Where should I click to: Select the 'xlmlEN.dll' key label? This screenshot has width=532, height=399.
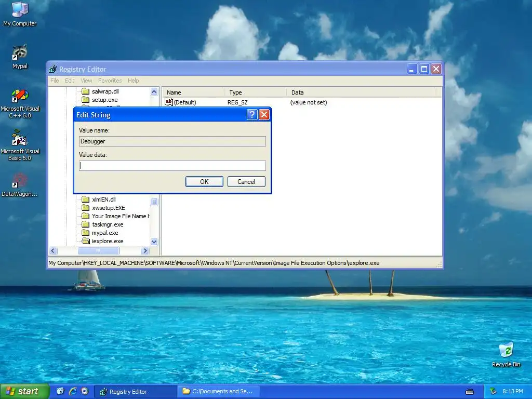click(x=103, y=199)
